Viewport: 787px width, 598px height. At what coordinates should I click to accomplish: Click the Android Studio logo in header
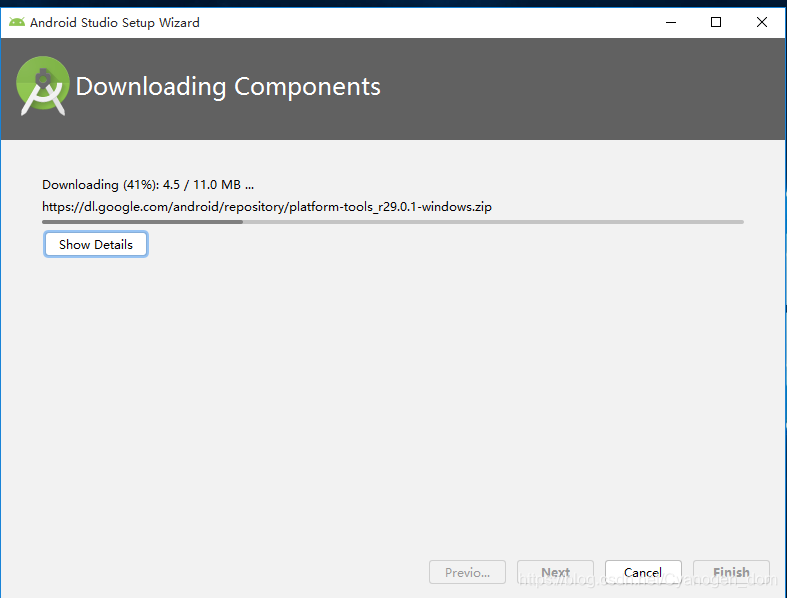coord(43,86)
